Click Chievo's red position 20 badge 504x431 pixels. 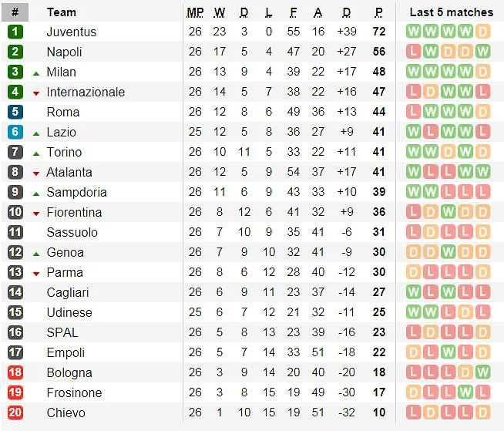tap(15, 412)
